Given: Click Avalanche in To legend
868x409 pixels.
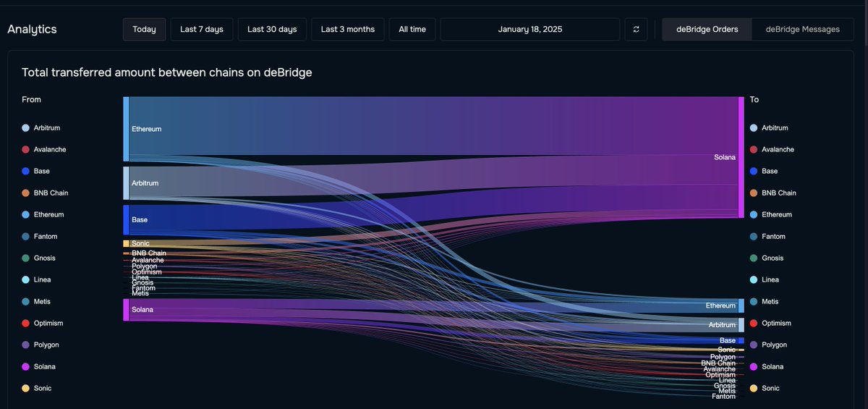Looking at the screenshot, I should (x=772, y=150).
